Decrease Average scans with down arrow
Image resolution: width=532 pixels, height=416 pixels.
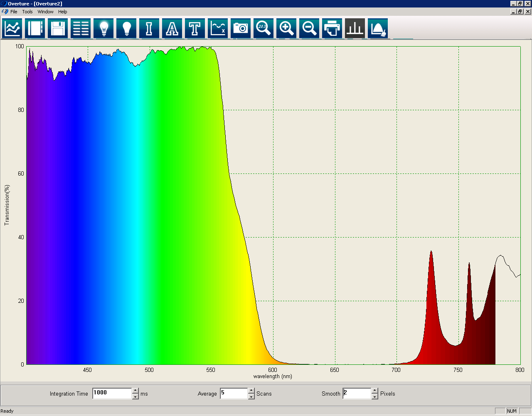pyautogui.click(x=251, y=396)
